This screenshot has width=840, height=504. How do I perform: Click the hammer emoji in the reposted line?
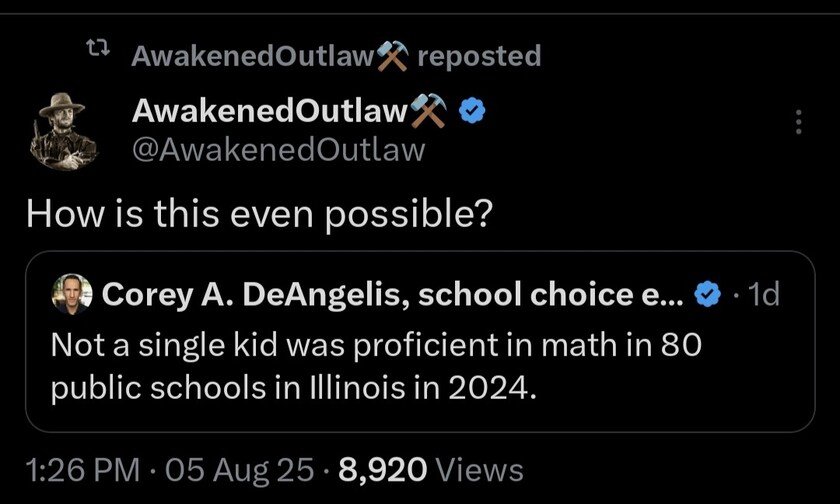[x=390, y=56]
